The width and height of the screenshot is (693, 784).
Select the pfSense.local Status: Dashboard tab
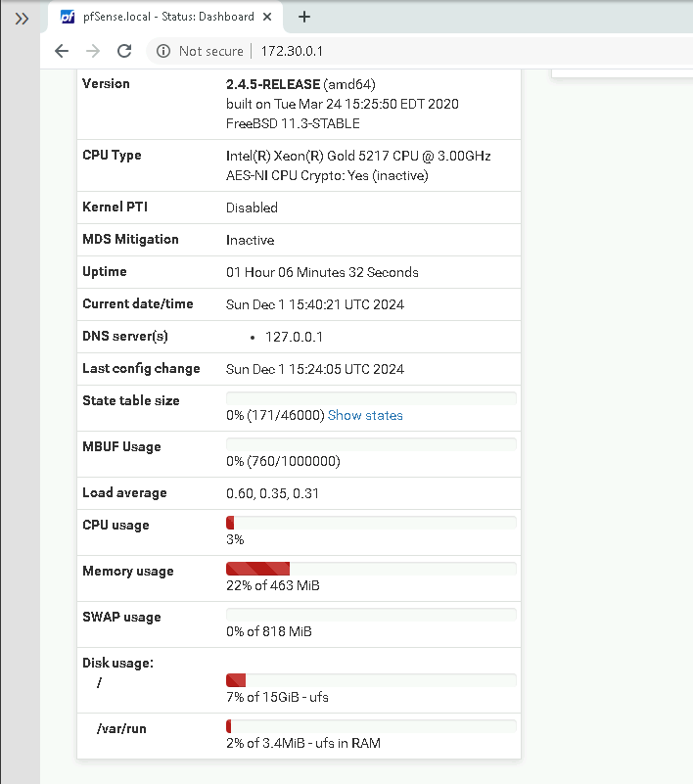[165, 17]
